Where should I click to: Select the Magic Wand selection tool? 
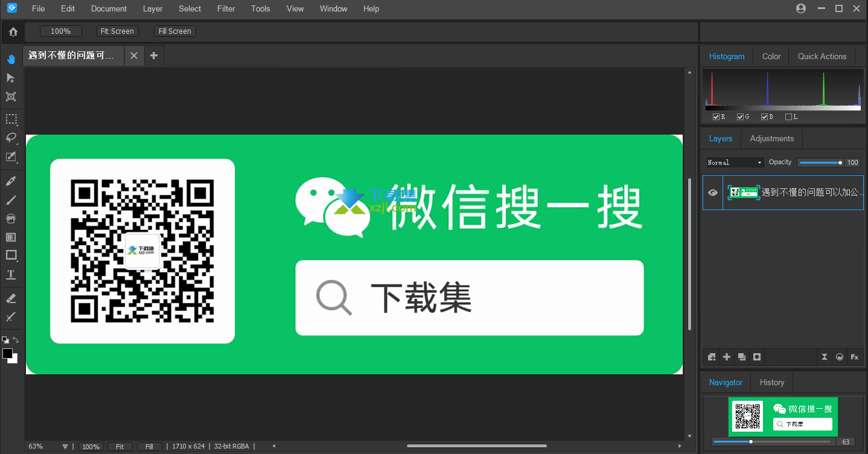(11, 157)
